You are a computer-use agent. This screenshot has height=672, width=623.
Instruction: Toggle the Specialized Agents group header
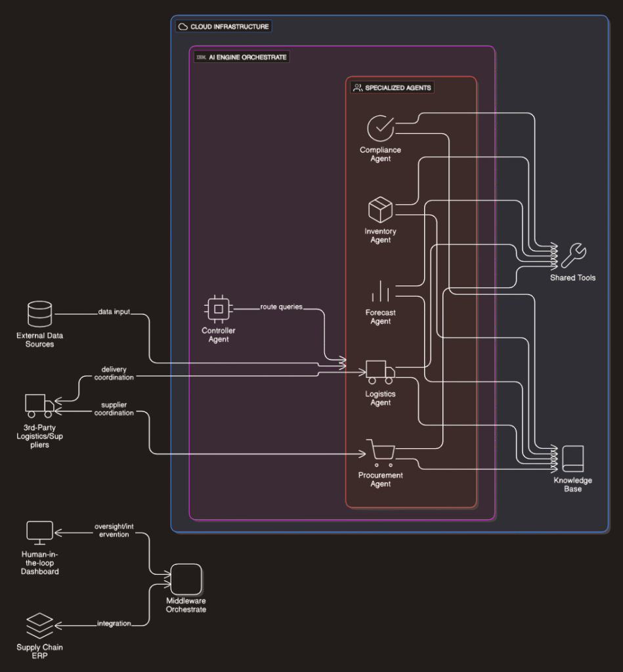point(392,87)
